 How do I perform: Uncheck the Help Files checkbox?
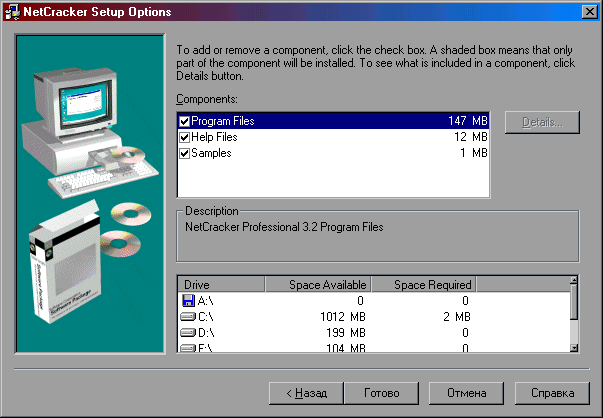pos(185,137)
